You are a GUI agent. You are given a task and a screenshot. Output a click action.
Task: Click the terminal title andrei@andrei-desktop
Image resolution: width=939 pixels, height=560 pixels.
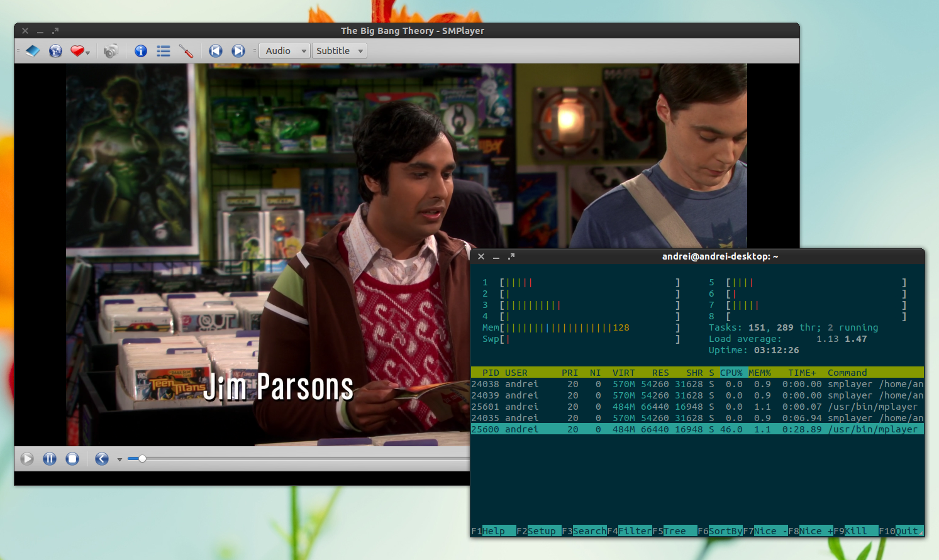coord(720,256)
